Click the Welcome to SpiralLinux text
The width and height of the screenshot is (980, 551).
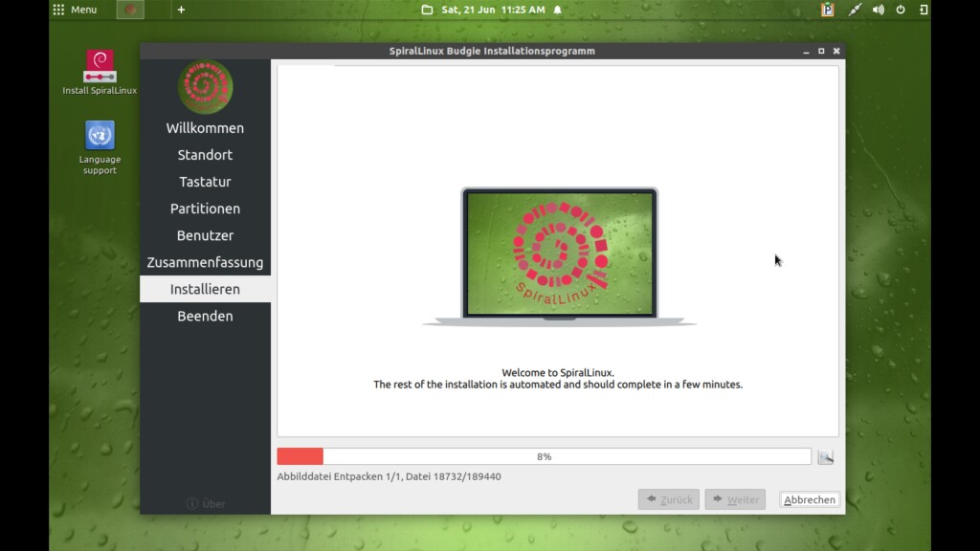pos(558,372)
